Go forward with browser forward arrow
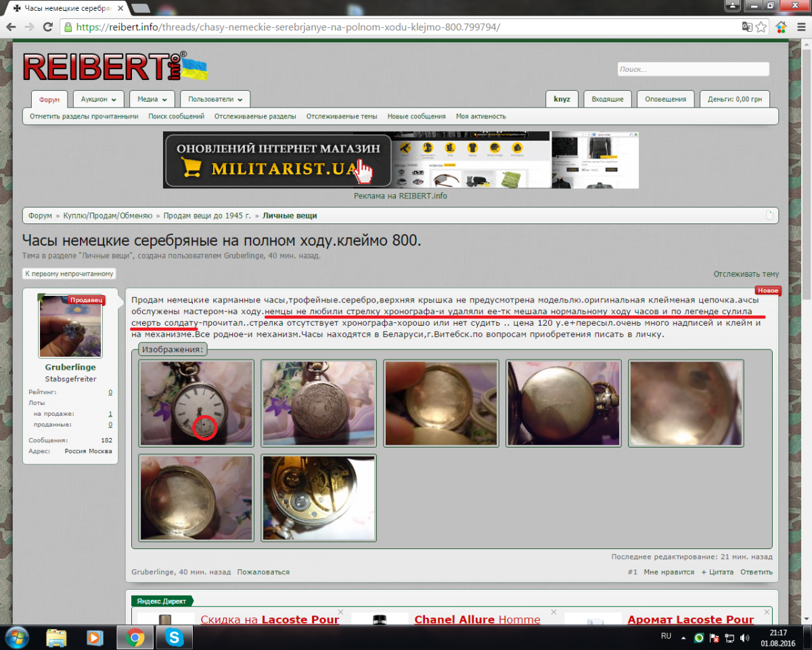This screenshot has height=650, width=812. [30, 27]
